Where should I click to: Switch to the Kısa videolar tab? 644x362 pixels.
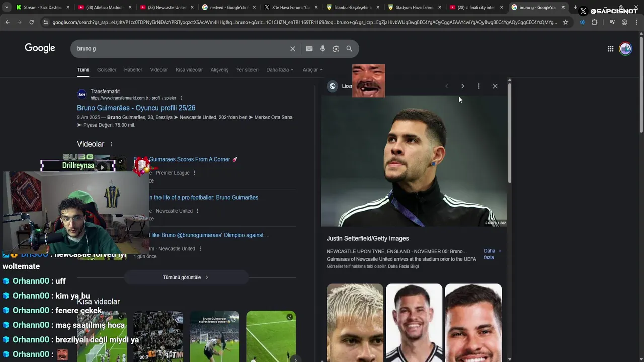[189, 70]
